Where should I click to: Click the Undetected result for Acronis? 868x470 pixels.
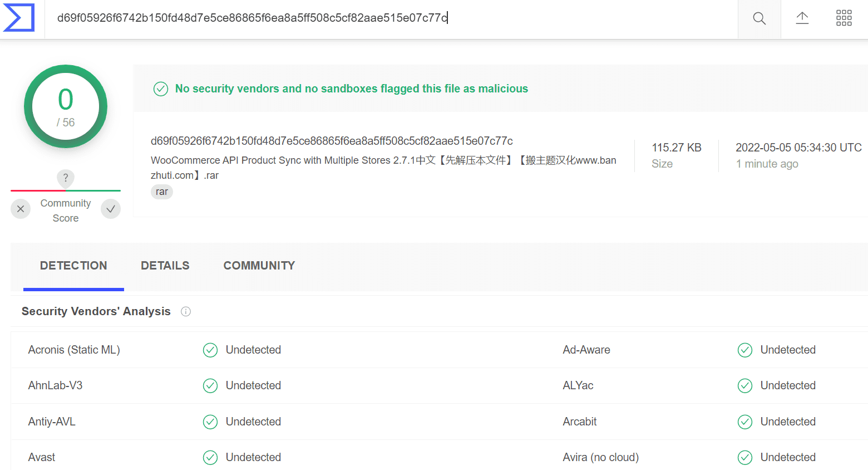pyautogui.click(x=253, y=350)
